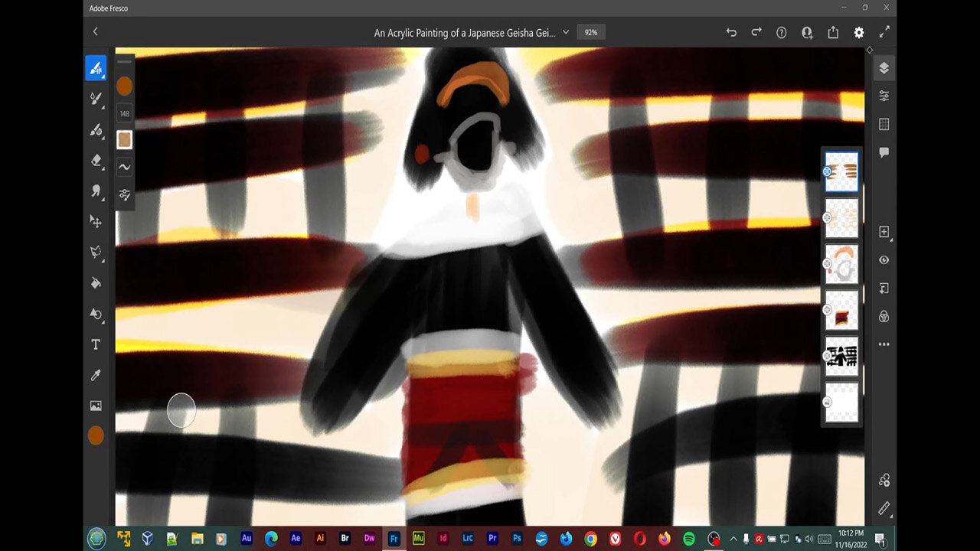Open the Help menu
Image resolution: width=980 pixels, height=551 pixels.
pos(781,32)
